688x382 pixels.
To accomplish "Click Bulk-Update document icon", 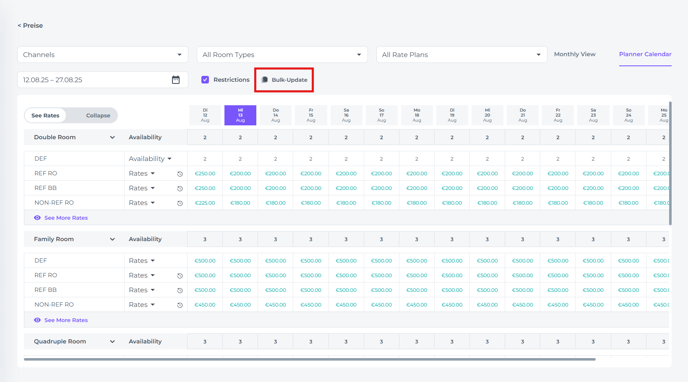I will [265, 80].
